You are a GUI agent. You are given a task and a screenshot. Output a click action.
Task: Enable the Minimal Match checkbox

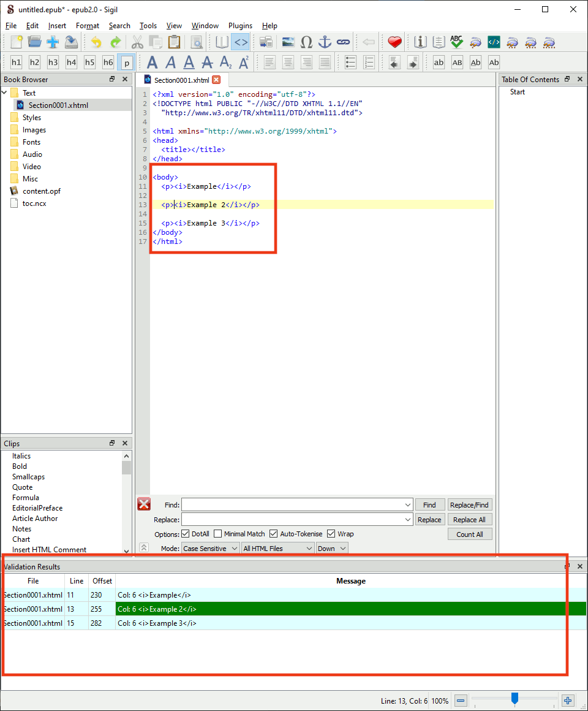click(x=218, y=534)
